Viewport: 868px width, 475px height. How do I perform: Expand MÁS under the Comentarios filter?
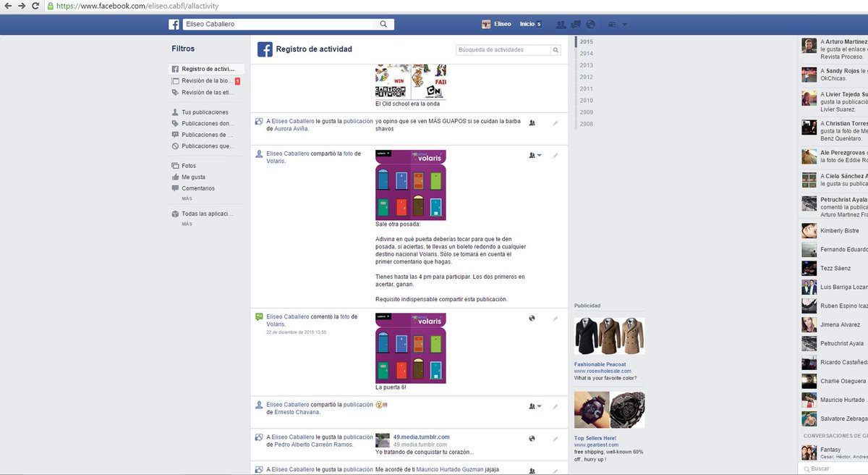[187, 198]
